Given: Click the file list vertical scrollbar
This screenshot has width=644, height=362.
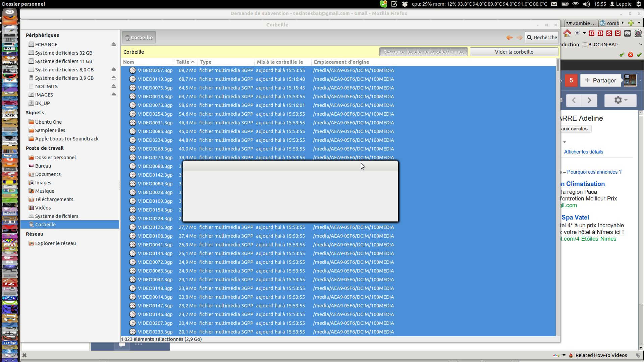Looking at the screenshot, I should click(x=558, y=65).
